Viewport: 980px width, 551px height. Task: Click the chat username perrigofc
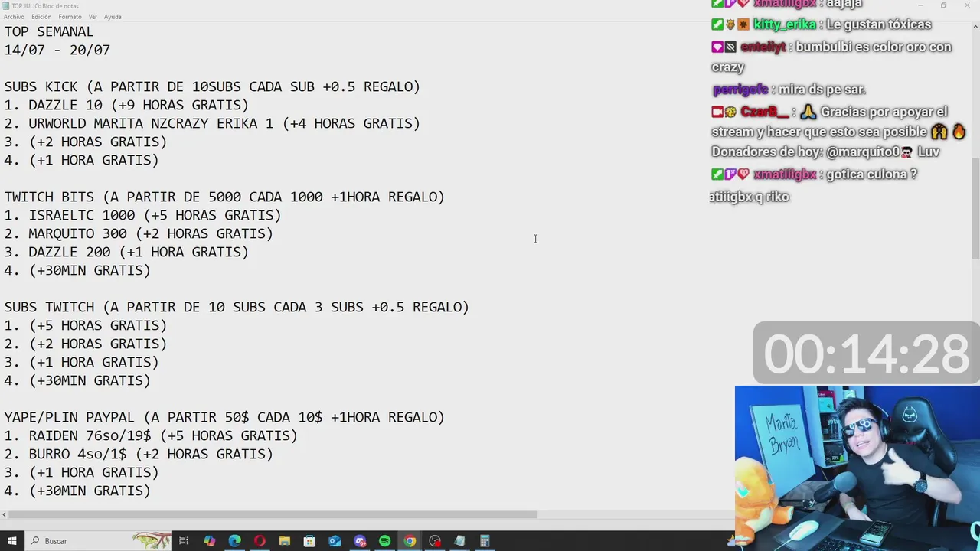(740, 90)
